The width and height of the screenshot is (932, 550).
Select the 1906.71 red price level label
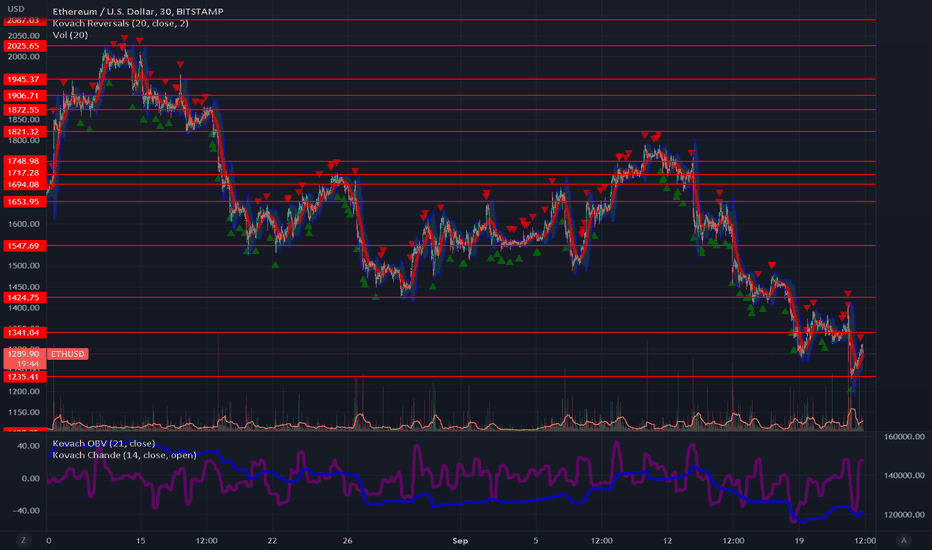pyautogui.click(x=24, y=96)
